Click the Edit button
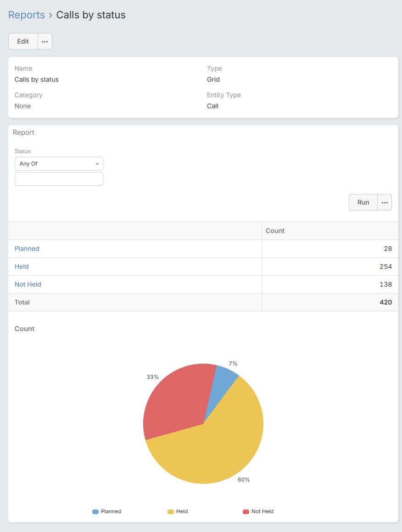 (23, 41)
